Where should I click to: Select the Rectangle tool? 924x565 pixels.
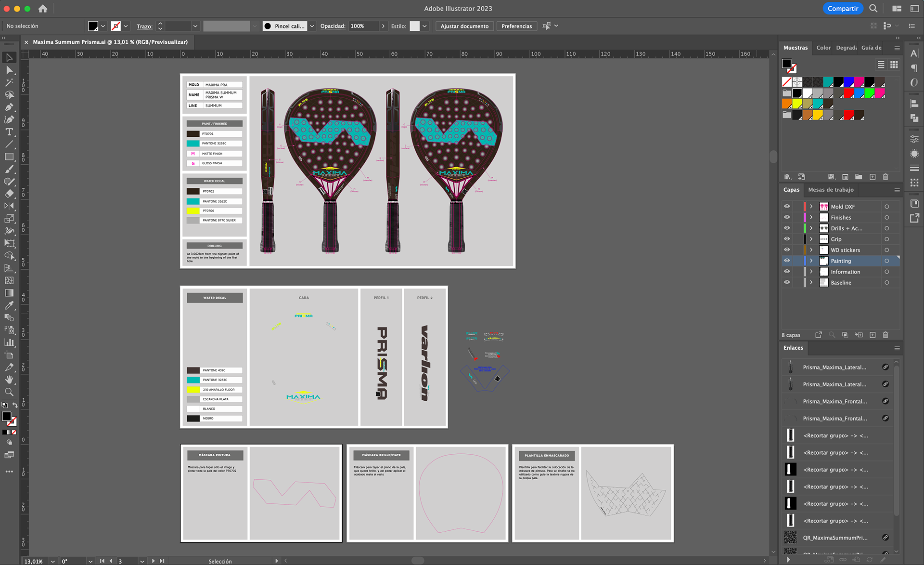tap(9, 157)
